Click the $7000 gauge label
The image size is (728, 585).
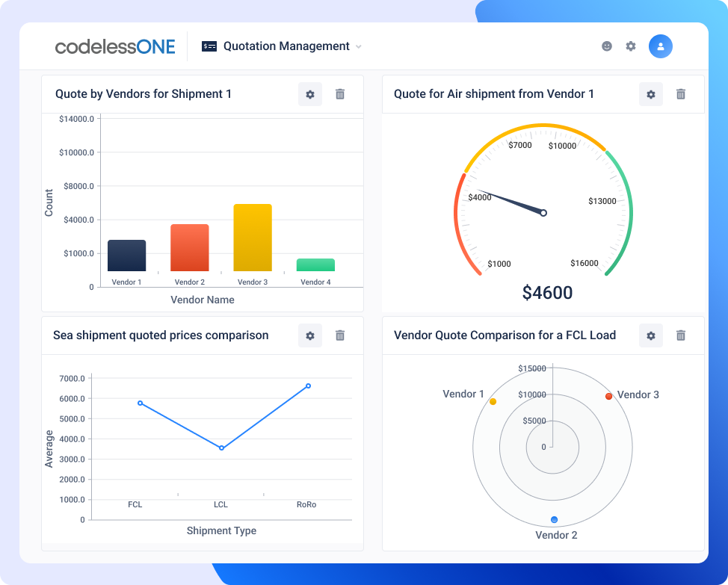[520, 145]
